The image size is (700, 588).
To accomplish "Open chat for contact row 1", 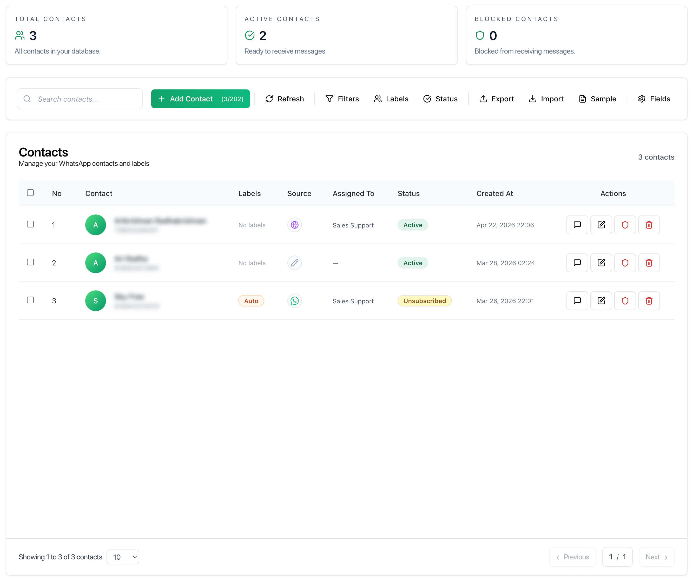I will click(x=577, y=225).
